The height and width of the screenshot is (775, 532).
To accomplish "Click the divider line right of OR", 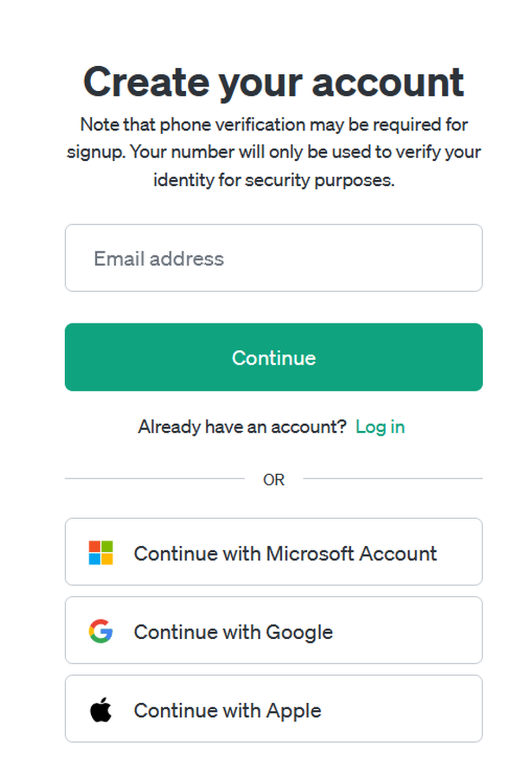I will point(392,478).
